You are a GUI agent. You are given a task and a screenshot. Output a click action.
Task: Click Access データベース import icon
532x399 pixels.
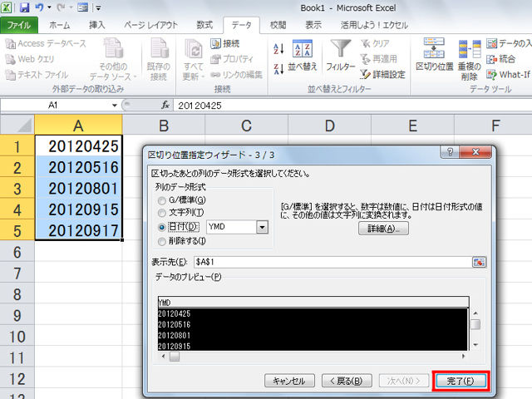10,44
